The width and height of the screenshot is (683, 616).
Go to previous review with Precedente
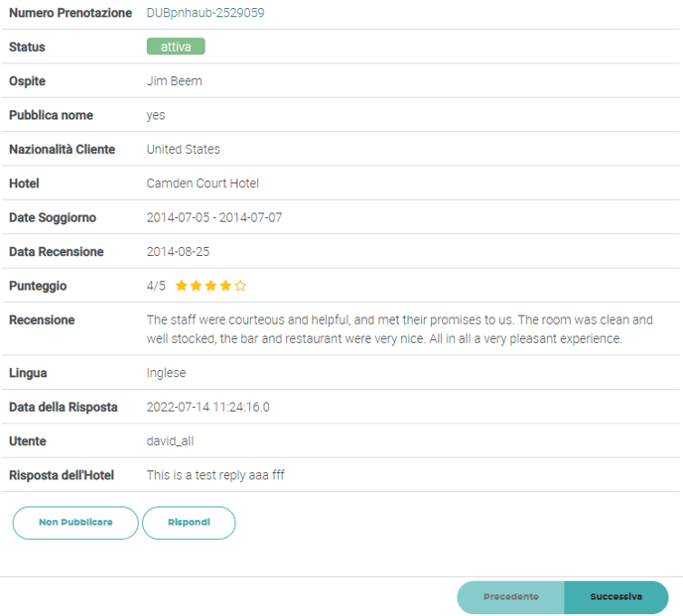click(510, 597)
